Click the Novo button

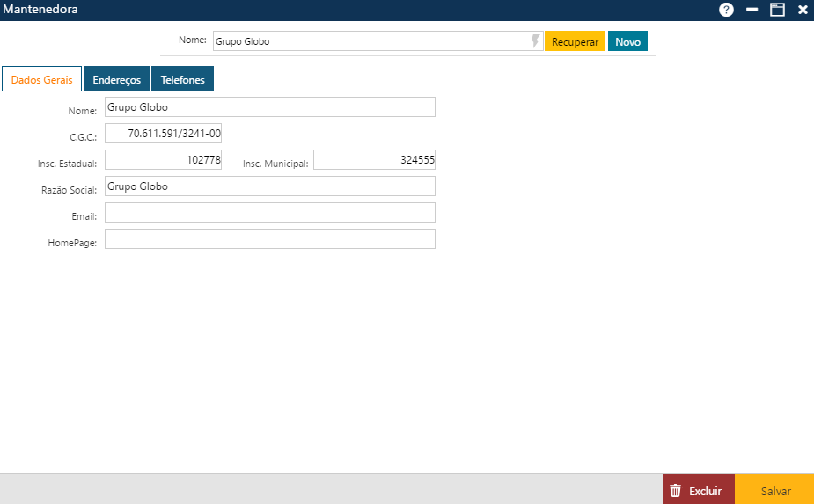[x=627, y=41]
